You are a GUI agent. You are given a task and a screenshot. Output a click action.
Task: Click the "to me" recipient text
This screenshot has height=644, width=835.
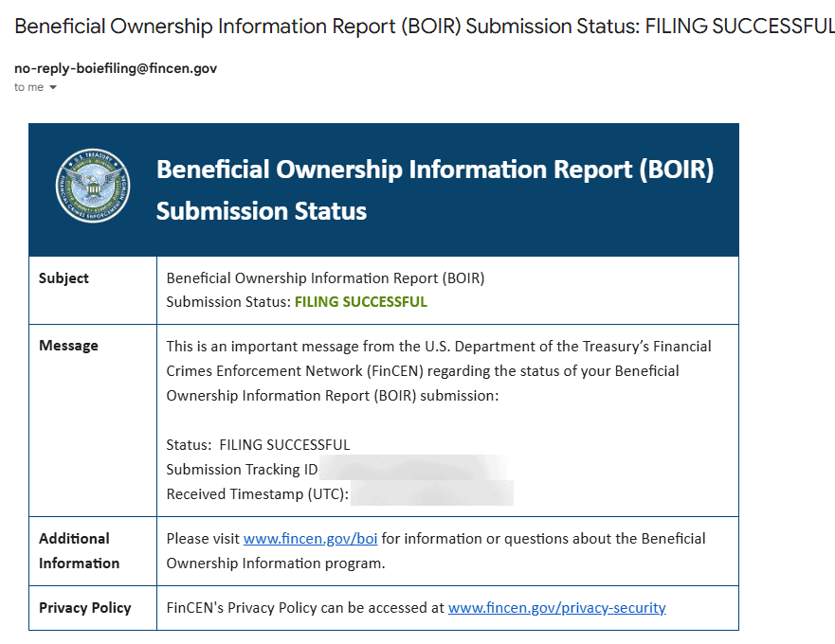coord(28,88)
